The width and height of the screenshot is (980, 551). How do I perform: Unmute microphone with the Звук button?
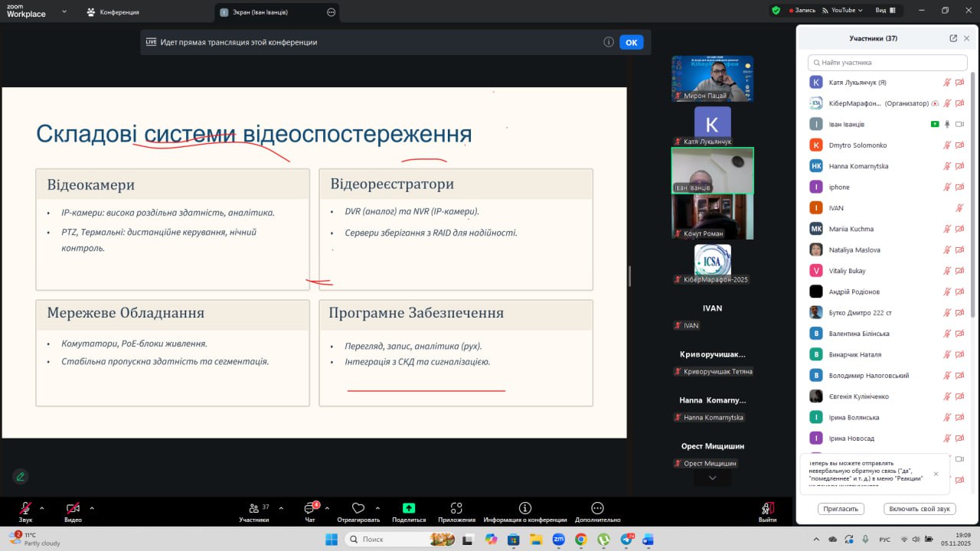[25, 508]
